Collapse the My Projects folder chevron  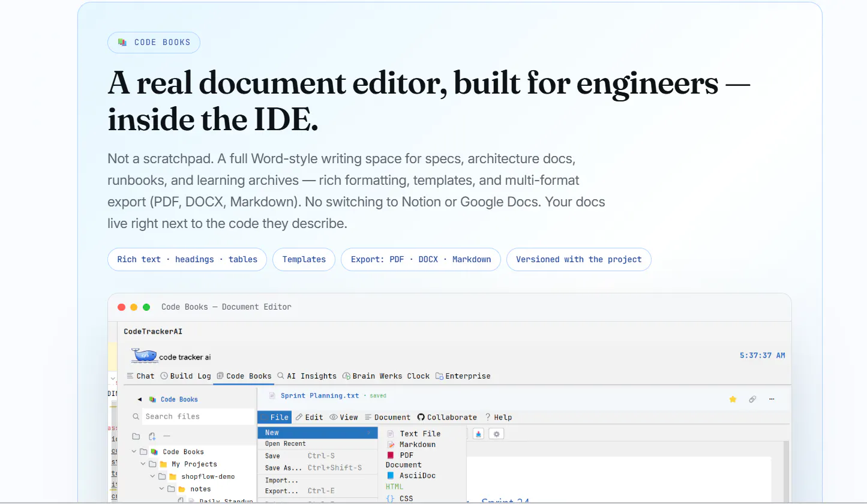click(x=143, y=464)
